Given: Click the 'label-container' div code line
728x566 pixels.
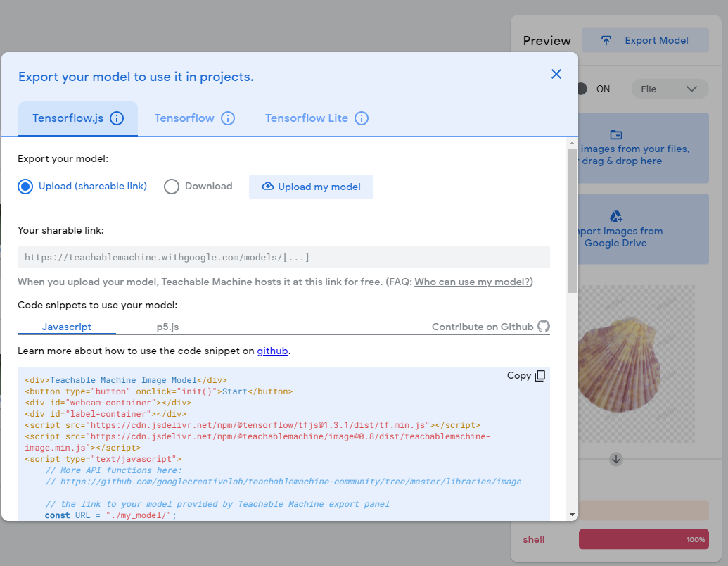Looking at the screenshot, I should pos(106,413).
